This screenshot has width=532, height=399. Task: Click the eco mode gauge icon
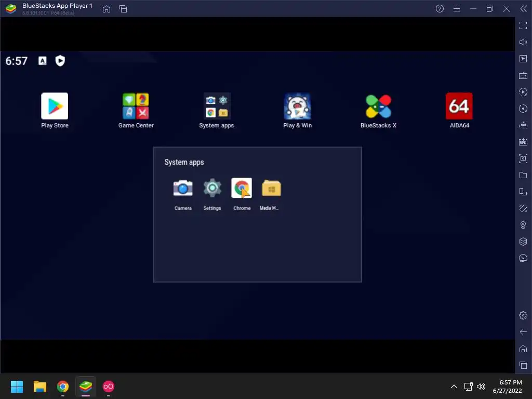(x=523, y=258)
